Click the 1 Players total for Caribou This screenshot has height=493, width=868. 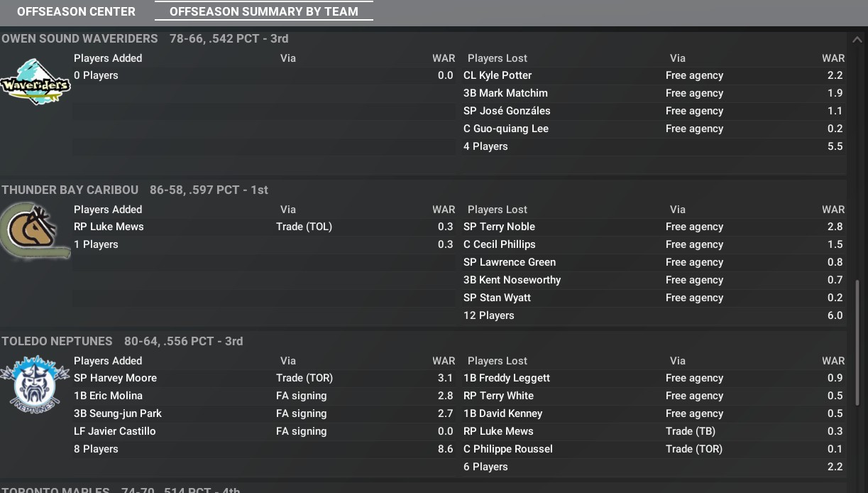click(96, 244)
